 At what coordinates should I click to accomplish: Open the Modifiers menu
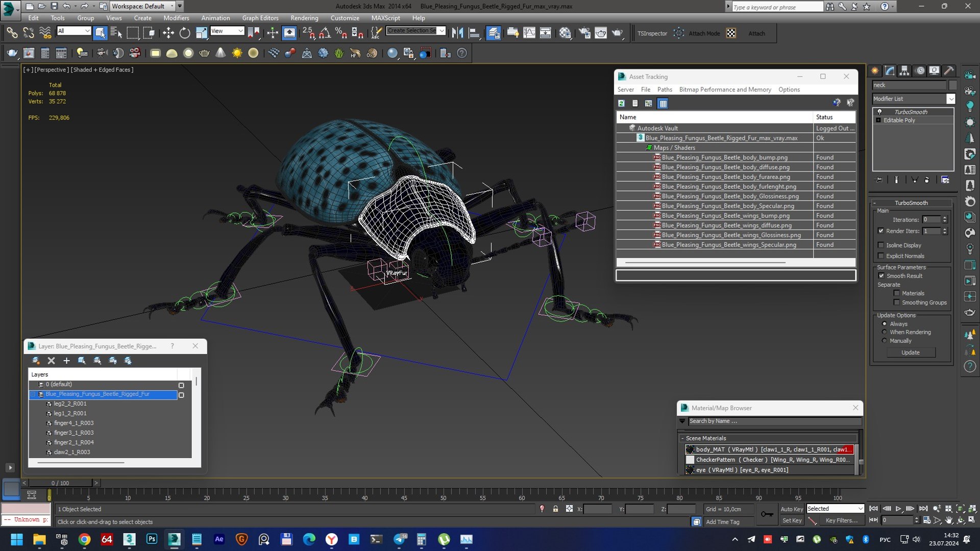[176, 18]
